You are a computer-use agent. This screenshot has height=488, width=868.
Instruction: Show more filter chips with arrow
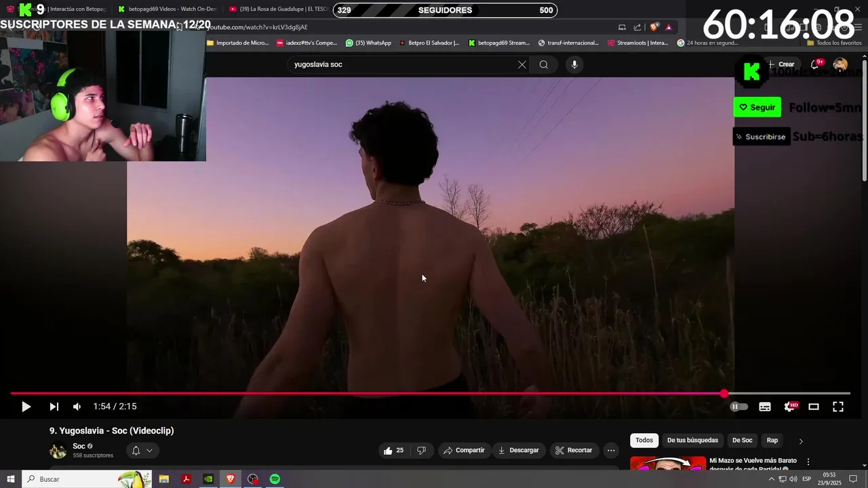tap(801, 441)
